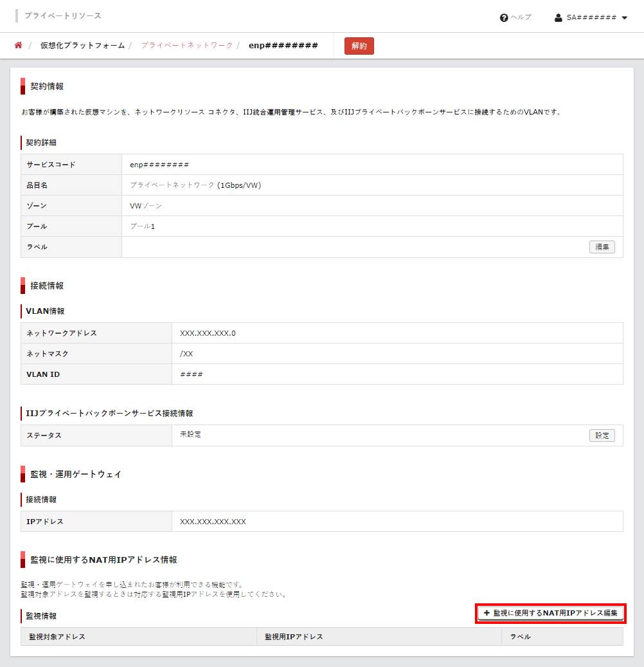Viewport: 644px width, 667px height.
Task: Select the gateway IP address XXX.XXX.XXX.XXX
Action: pyautogui.click(x=213, y=522)
